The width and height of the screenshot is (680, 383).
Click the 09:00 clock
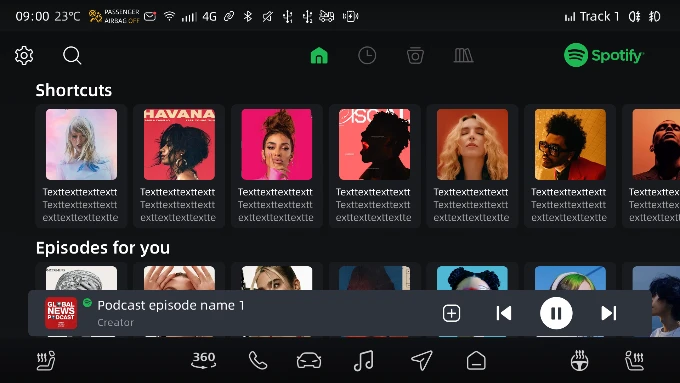point(32,16)
